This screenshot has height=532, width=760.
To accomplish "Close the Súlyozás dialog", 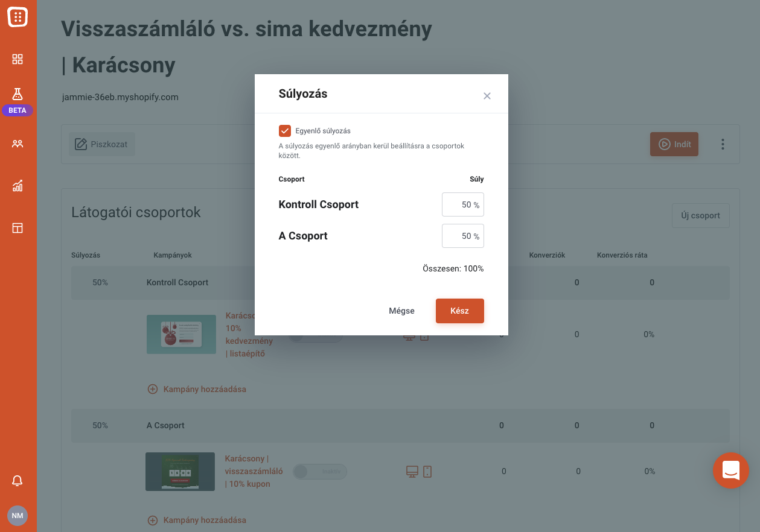I will (x=487, y=96).
